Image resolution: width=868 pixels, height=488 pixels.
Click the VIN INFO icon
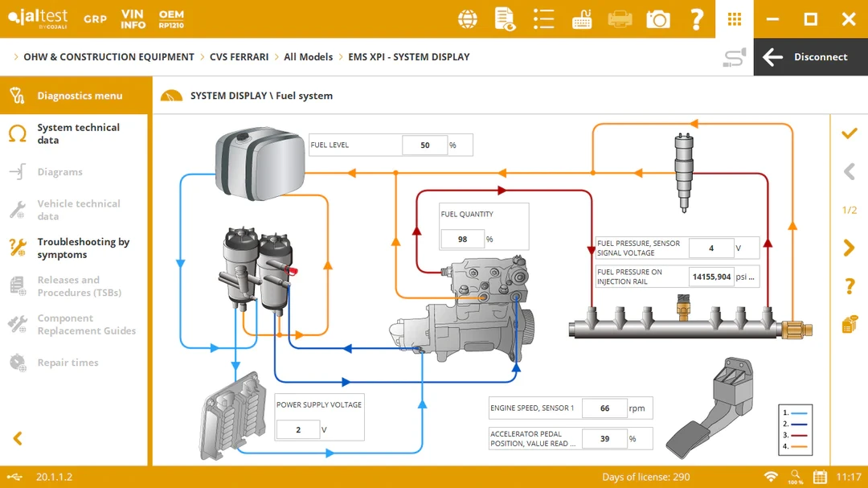[x=133, y=19]
